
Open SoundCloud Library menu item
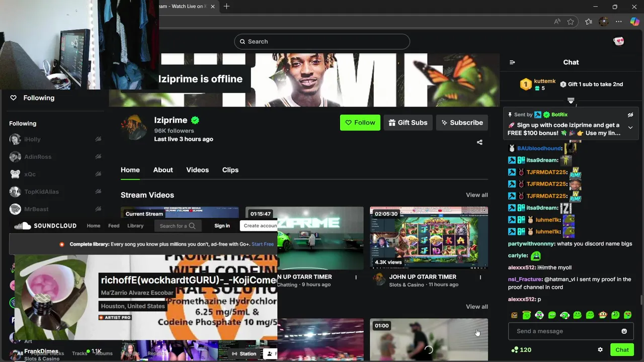click(x=135, y=226)
